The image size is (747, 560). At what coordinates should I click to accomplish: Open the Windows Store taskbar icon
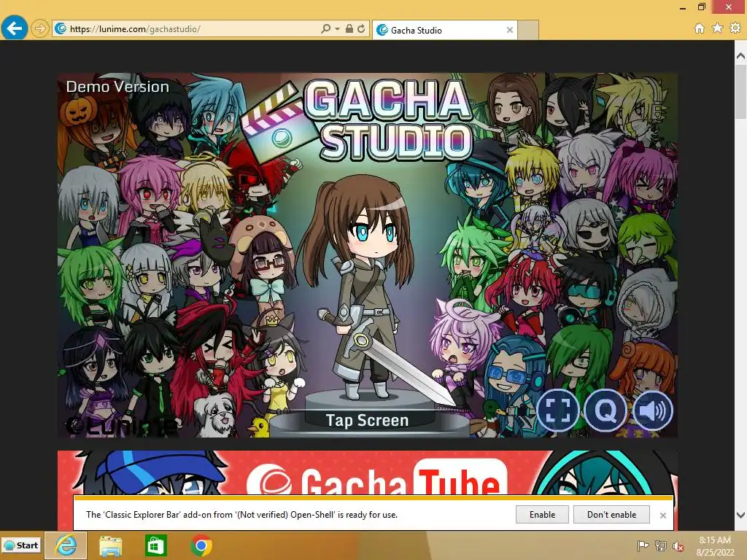tap(156, 545)
